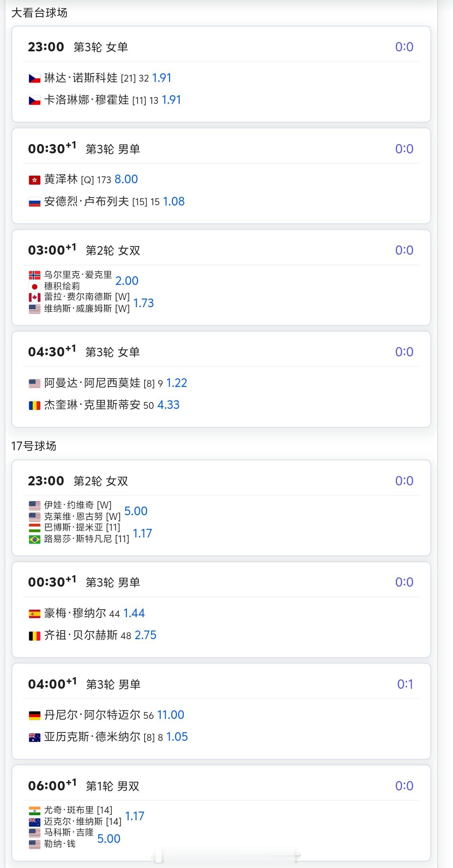Select the 大看台球场 court heading
The image size is (453, 868).
pos(40,13)
